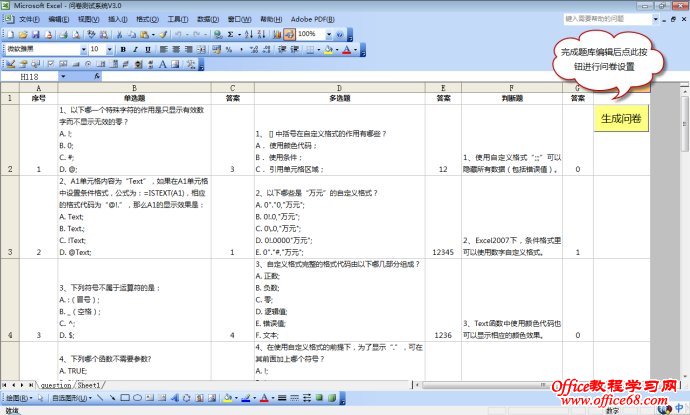Toggle Align Left
This screenshot has width=690, height=415.
164,50
